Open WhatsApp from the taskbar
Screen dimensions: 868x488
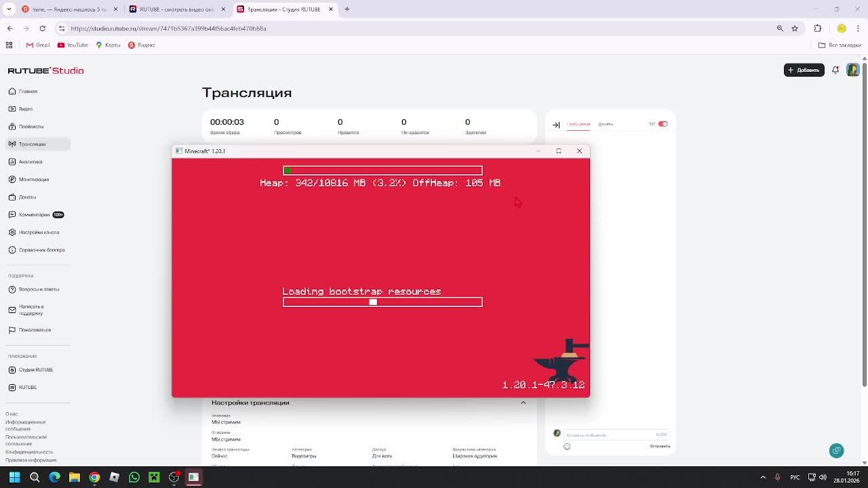coord(134,477)
